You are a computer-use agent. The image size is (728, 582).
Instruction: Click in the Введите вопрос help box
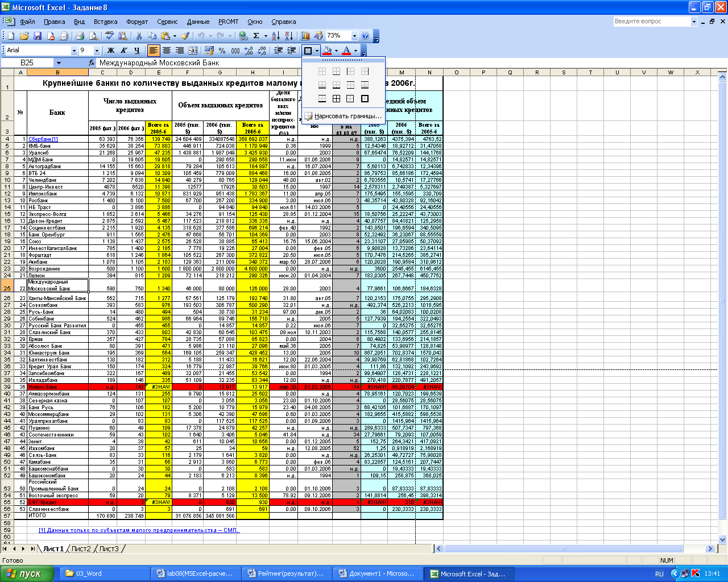pos(652,22)
